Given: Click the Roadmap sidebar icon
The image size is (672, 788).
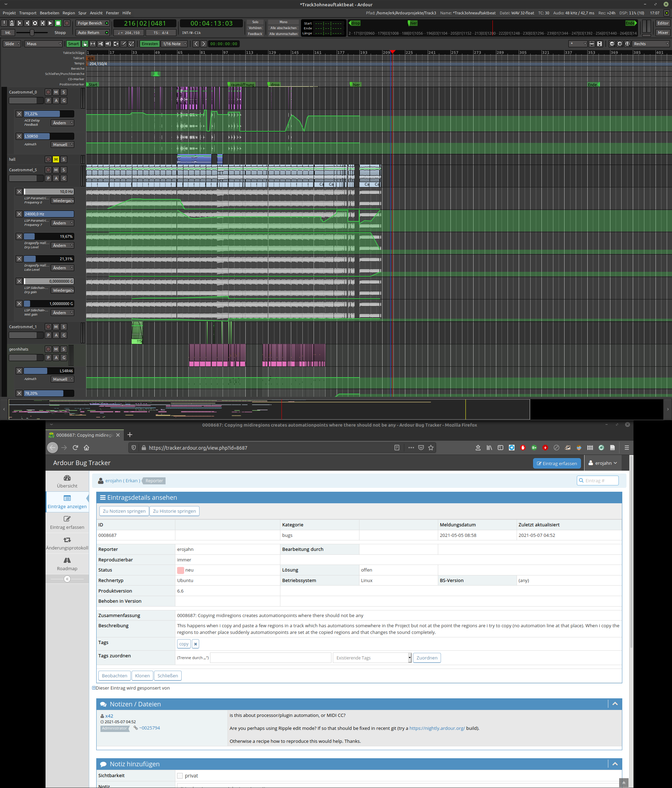Looking at the screenshot, I should 67,561.
